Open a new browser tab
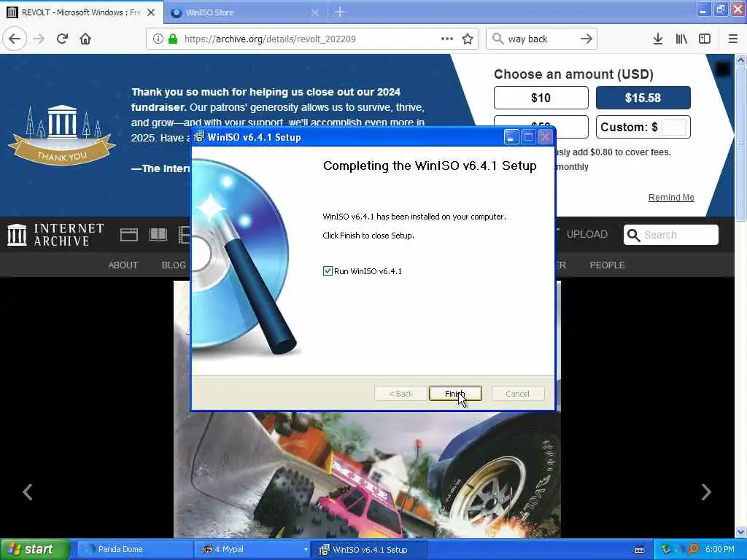747x560 pixels. tap(340, 12)
